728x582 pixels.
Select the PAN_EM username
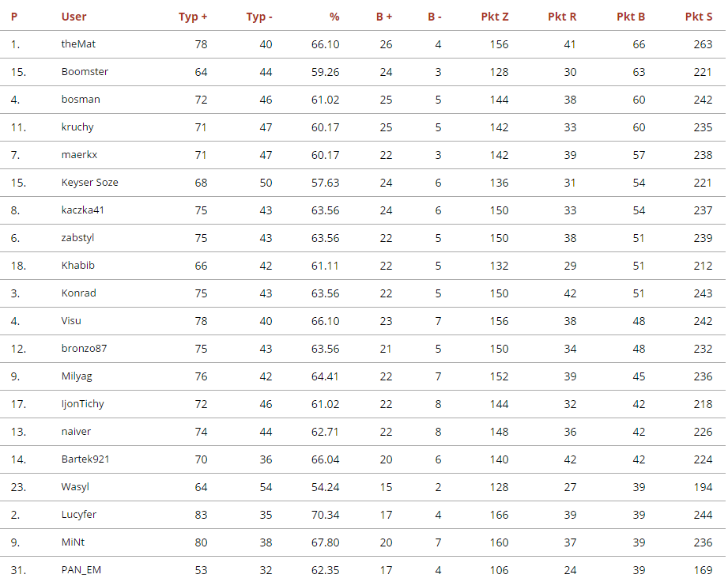[81, 570]
